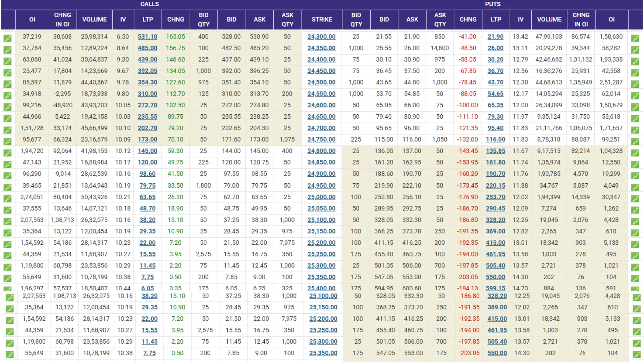Click calls chart icon in 24,500.00 row

(7, 84)
